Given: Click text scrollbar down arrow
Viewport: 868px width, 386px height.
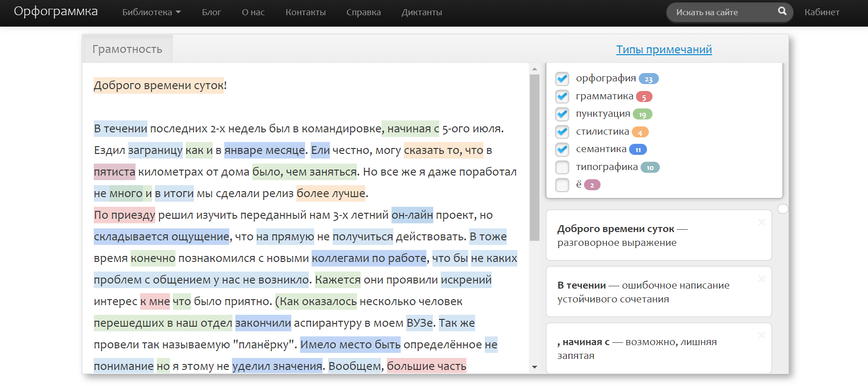Looking at the screenshot, I should click(534, 367).
